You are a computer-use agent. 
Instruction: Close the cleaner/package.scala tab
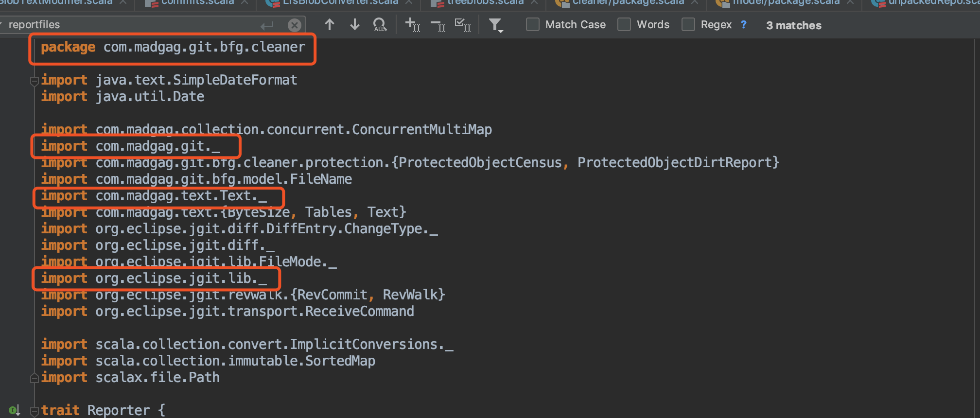[x=695, y=2]
